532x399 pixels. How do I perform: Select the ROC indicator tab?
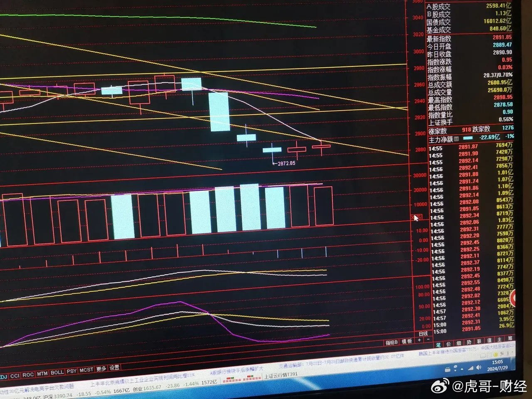28,375
